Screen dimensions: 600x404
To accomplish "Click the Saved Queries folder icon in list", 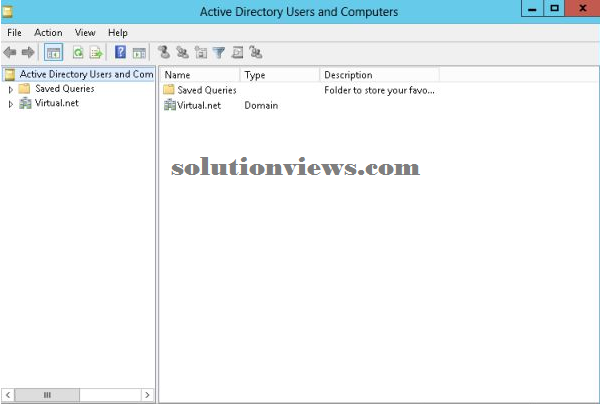I will (168, 90).
